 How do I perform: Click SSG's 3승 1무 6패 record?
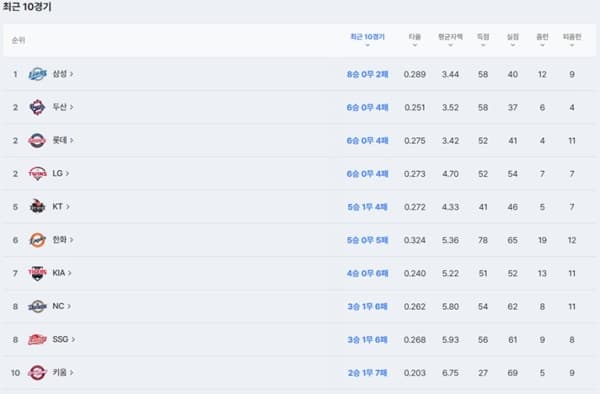367,340
